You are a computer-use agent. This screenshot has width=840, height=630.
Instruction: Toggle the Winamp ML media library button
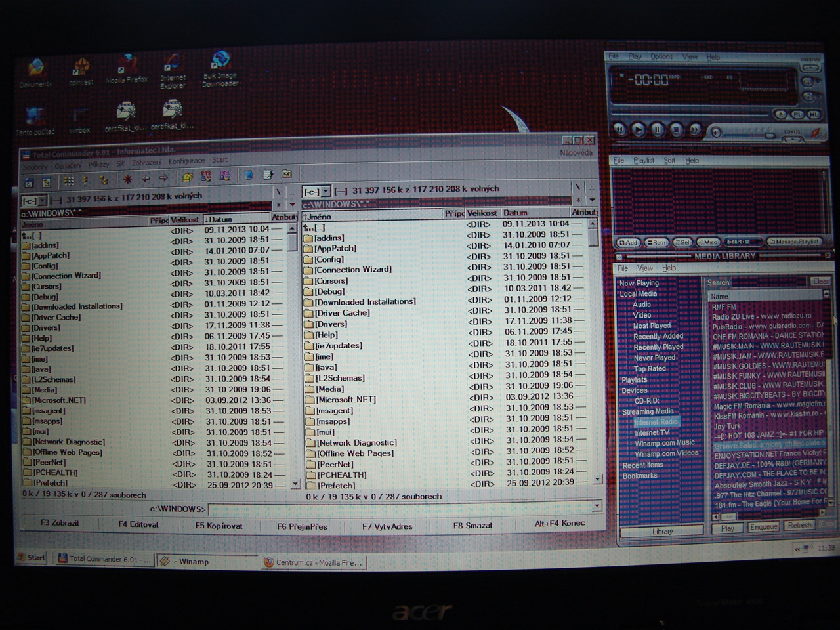pos(814,115)
